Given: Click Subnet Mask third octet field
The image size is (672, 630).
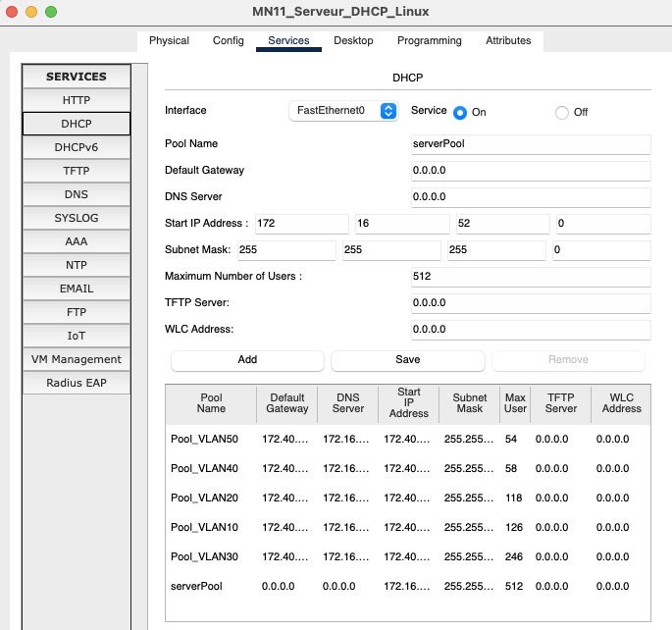Looking at the screenshot, I should (x=496, y=250).
